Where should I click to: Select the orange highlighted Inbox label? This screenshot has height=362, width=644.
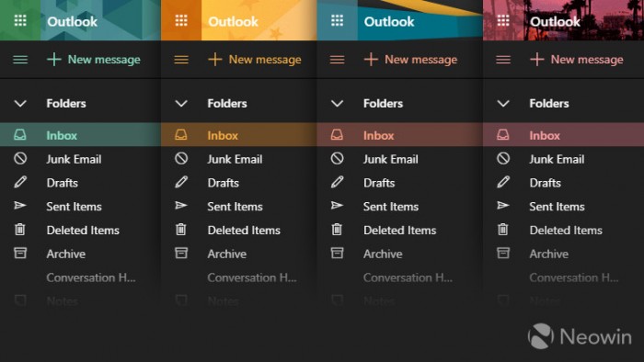click(223, 135)
